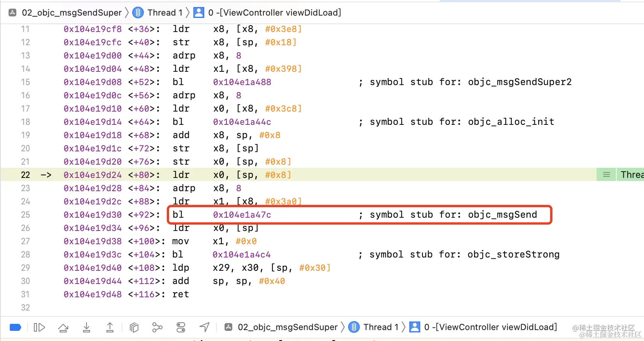Click the green Thread annotation on line 22

[630, 175]
